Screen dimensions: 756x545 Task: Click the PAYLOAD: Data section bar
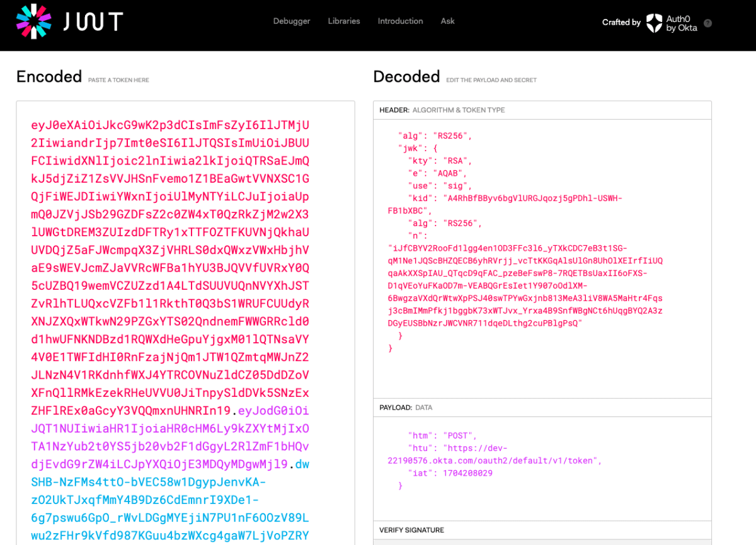542,408
